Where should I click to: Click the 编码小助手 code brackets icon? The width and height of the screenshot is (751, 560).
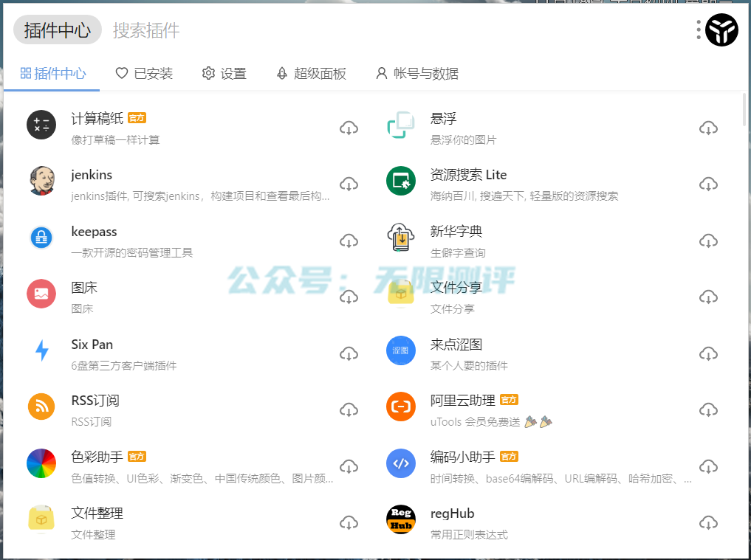pos(401,463)
